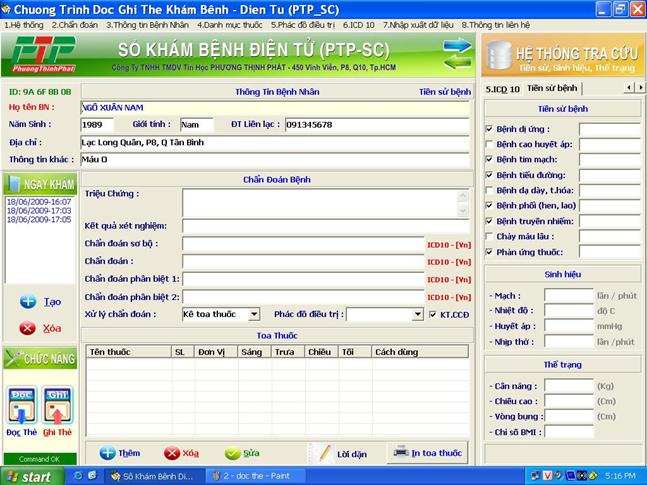
Task: Switch to the 5.ICD 10 tab
Action: [503, 88]
